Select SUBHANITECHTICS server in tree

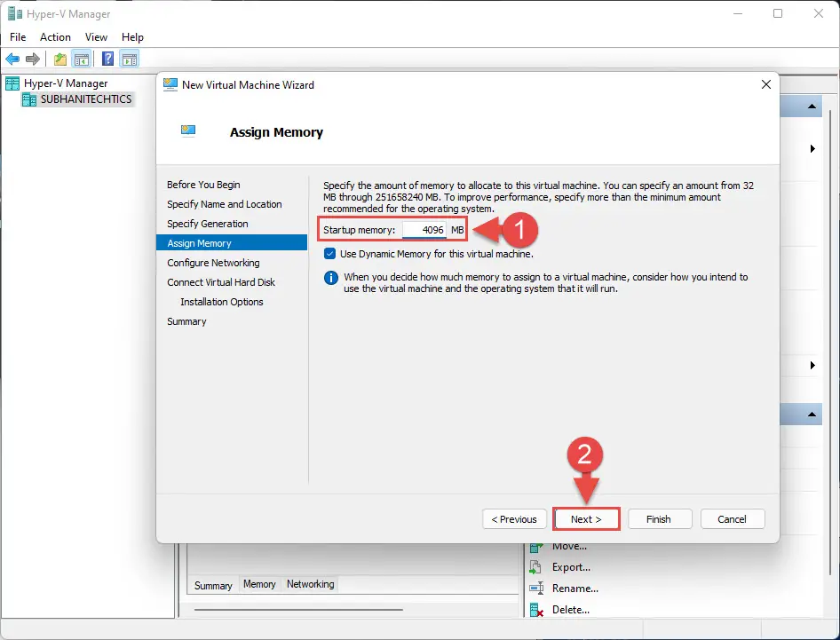86,99
